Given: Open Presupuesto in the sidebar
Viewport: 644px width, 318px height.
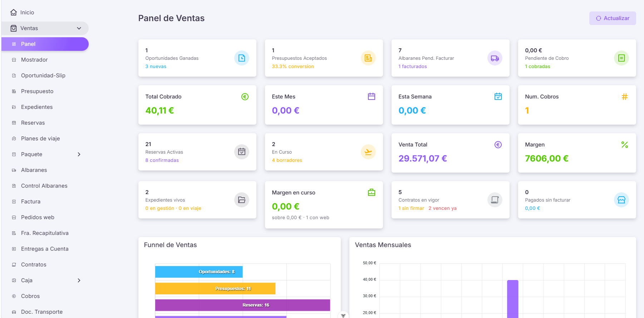Looking at the screenshot, I should point(45,91).
